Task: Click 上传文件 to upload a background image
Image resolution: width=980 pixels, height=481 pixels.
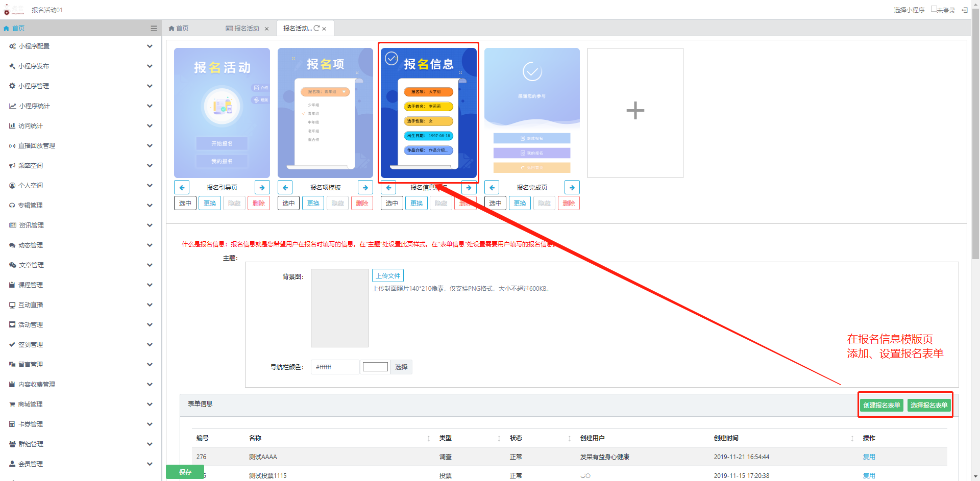Action: tap(388, 276)
